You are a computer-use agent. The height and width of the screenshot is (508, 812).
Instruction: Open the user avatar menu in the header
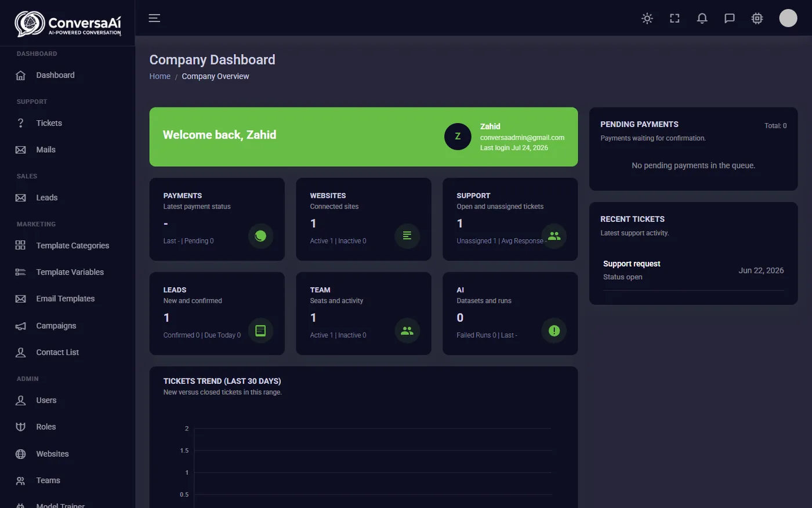click(x=788, y=18)
